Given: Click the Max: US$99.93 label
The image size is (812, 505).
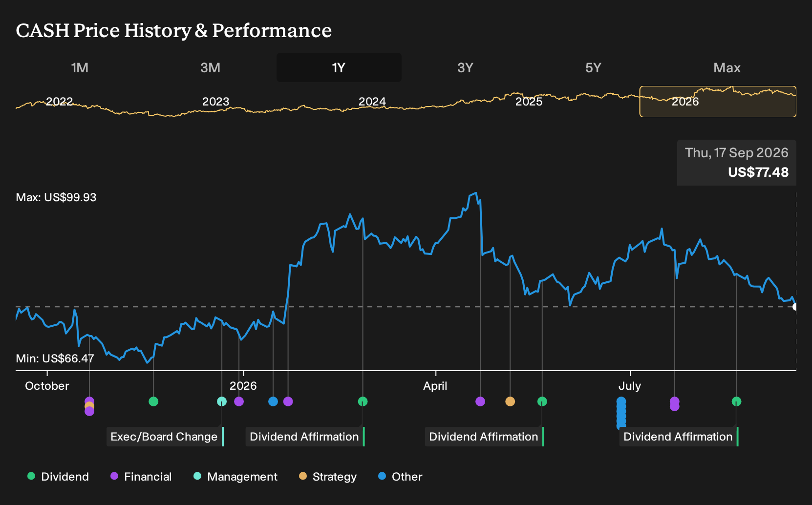Looking at the screenshot, I should click(x=56, y=197).
